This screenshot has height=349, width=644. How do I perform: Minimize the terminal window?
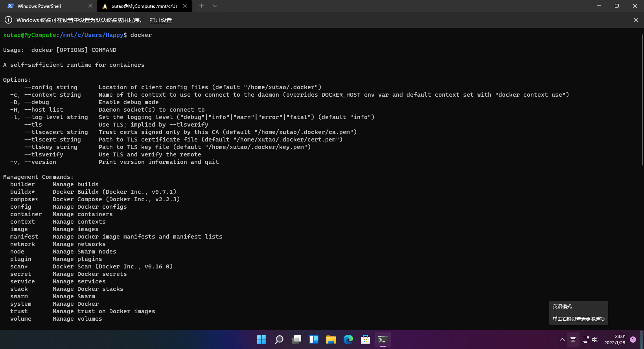599,6
